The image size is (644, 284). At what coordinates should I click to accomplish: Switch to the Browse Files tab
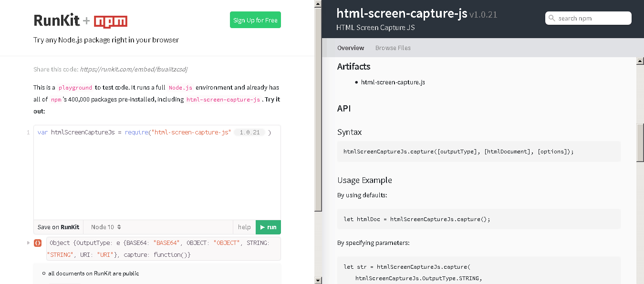point(393,48)
